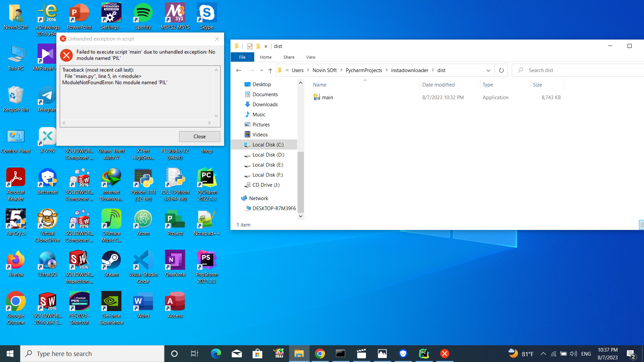This screenshot has height=362, width=644.
Task: Click the PyCharm taskbar icon
Action: (424, 354)
